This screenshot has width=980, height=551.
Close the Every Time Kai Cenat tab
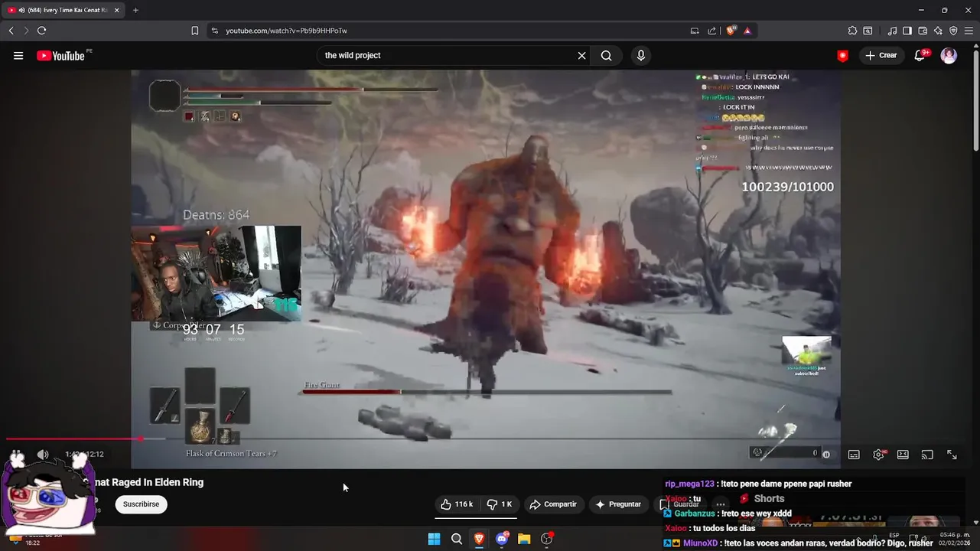[117, 10]
